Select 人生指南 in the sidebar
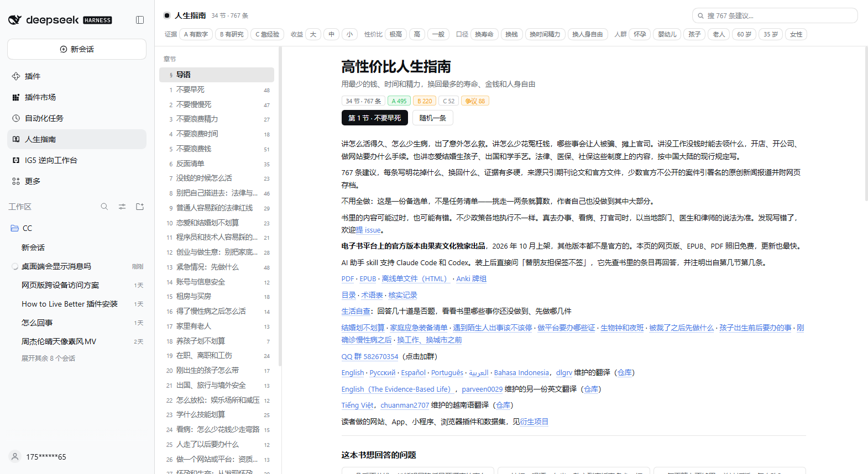The width and height of the screenshot is (868, 474). pos(77,139)
